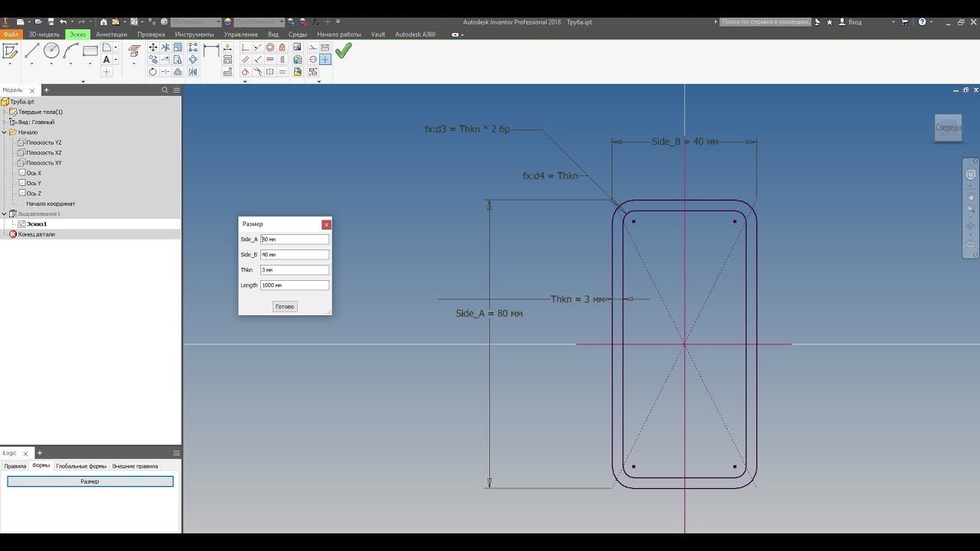Click the Размер form button
980x551 pixels.
coord(90,481)
